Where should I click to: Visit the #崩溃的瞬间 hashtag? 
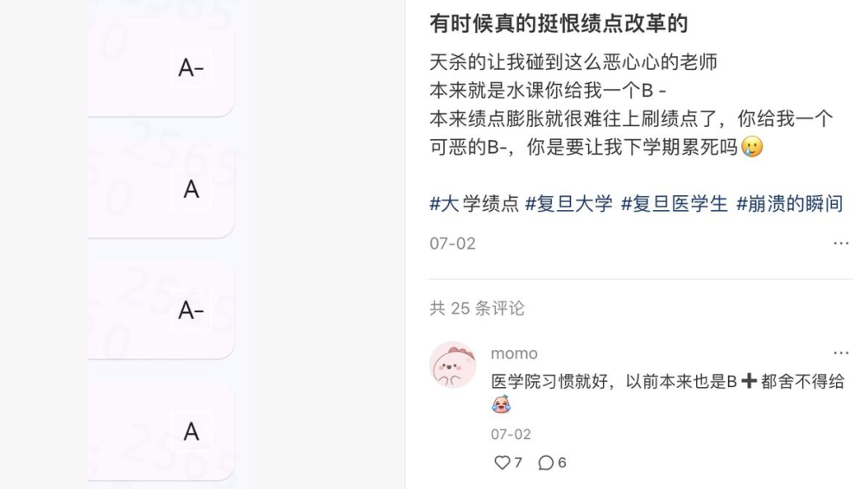(789, 204)
